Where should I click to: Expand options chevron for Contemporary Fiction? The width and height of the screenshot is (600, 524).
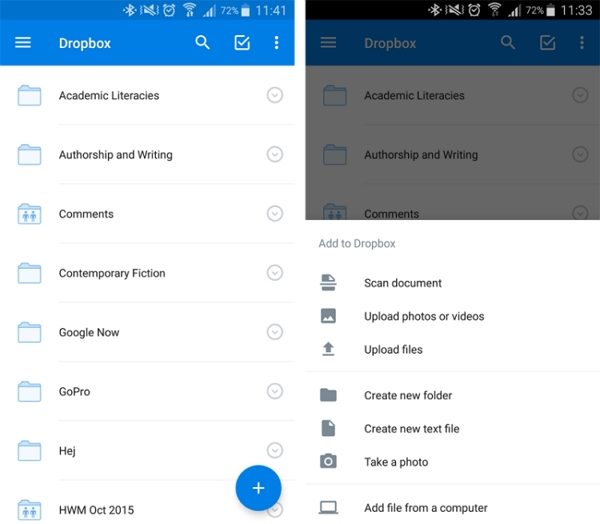pos(275,273)
